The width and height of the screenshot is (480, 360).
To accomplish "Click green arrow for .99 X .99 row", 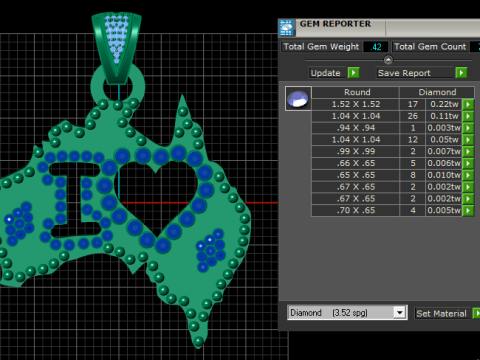I will 468,152.
